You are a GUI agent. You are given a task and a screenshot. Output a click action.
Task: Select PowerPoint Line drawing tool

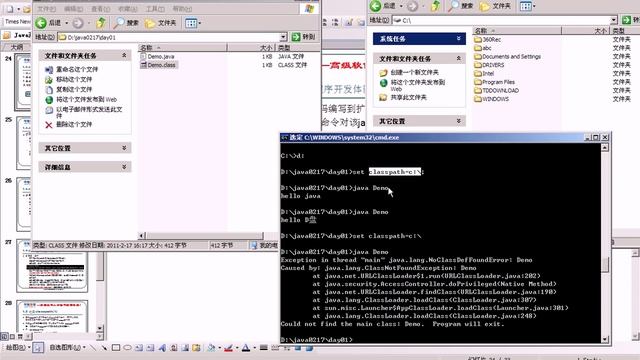[x=93, y=348]
